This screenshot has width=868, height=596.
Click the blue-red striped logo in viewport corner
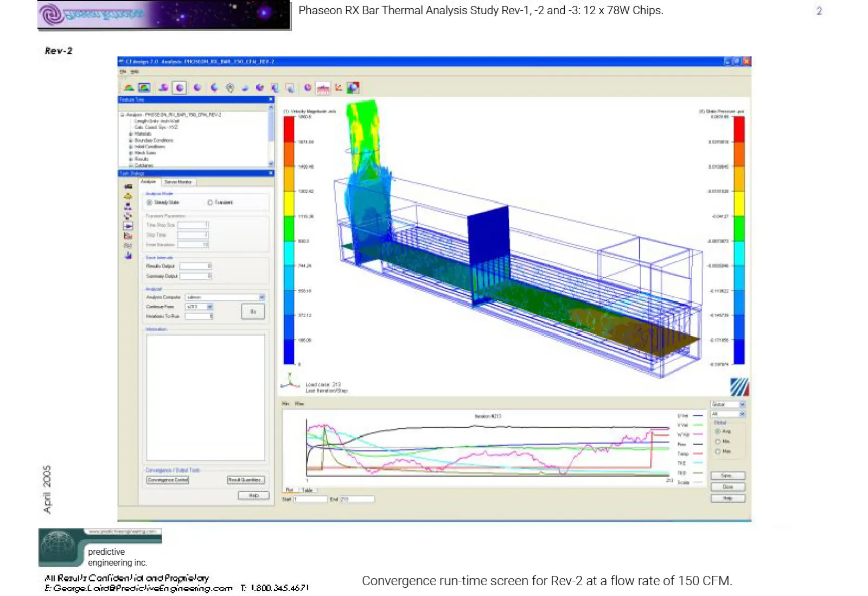point(739,386)
